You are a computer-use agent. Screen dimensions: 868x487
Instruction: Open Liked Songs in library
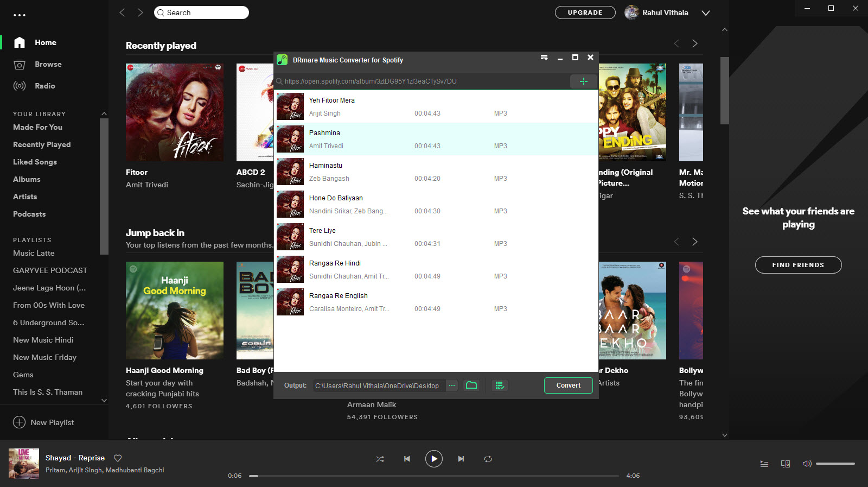[35, 162]
